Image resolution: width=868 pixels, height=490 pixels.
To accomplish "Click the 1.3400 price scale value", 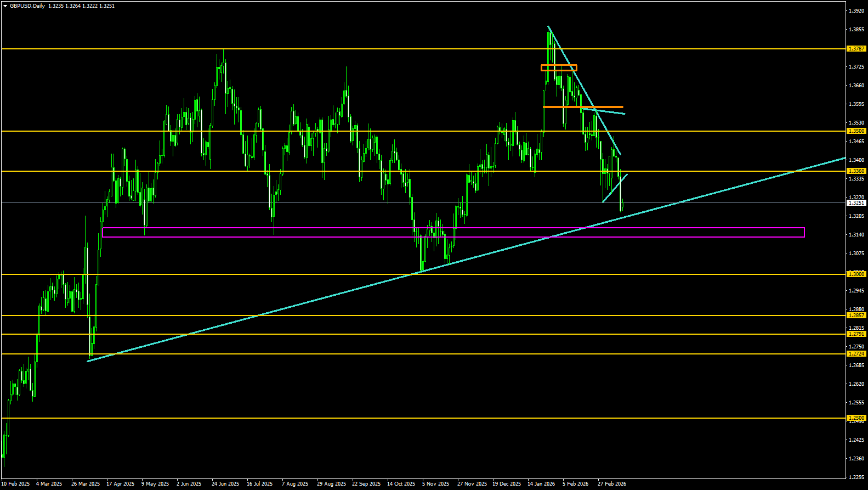I will pyautogui.click(x=856, y=160).
